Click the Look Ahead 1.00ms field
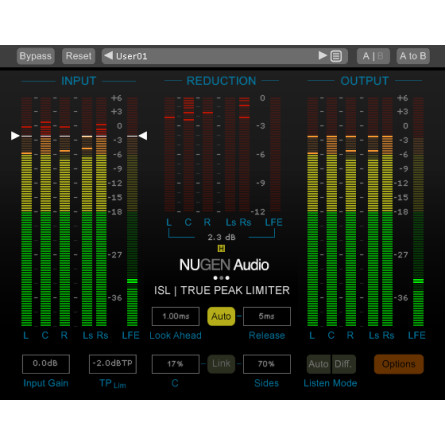This screenshot has height=446, width=446. 176,316
